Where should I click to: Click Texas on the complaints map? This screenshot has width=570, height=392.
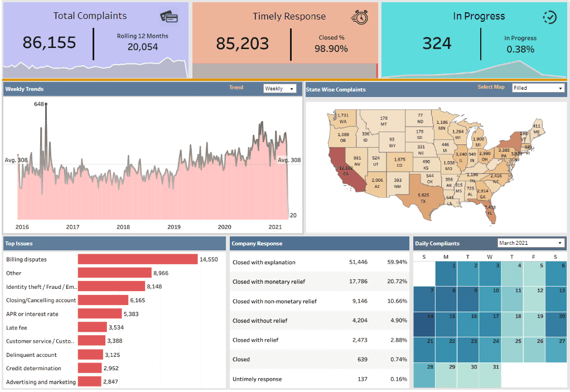coord(421,195)
